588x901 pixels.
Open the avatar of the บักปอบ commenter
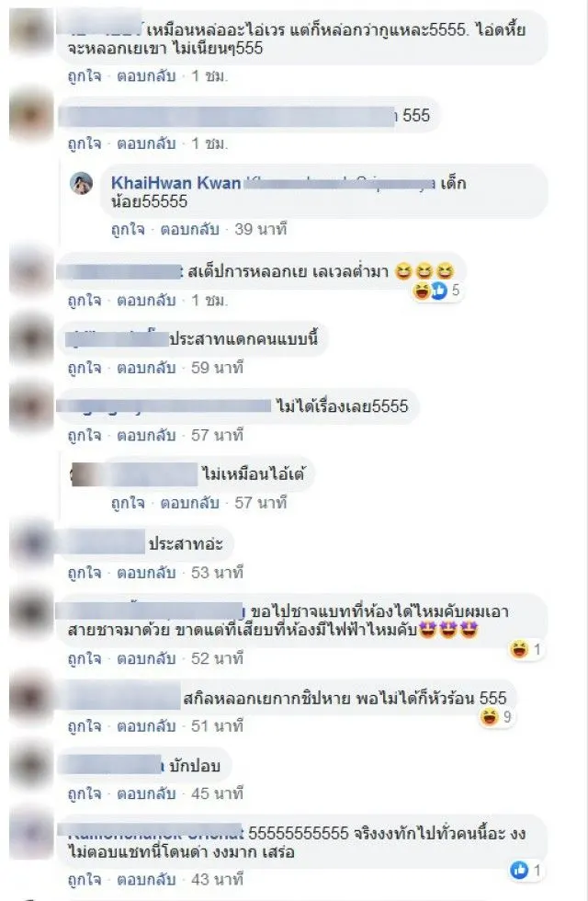(x=31, y=765)
